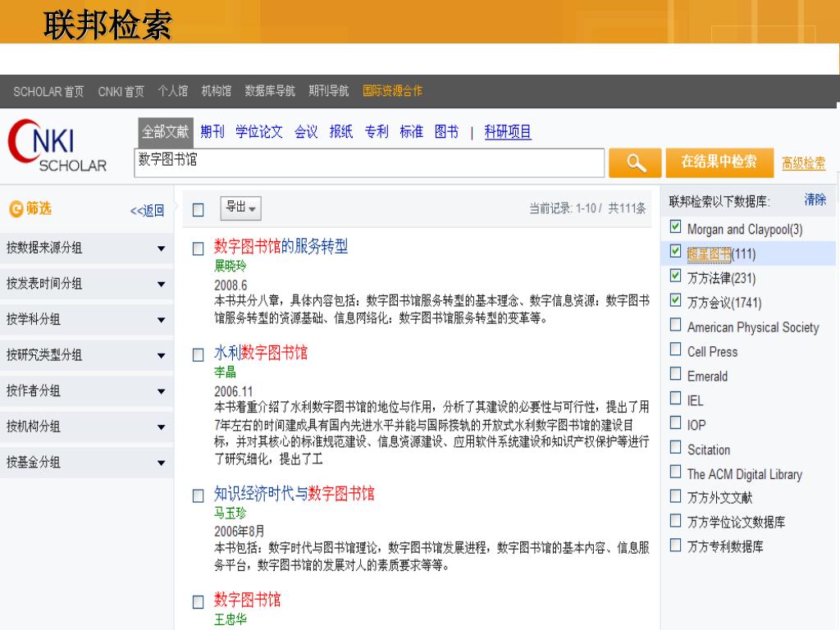Open the 高级检索 advanced search link
The width and height of the screenshot is (840, 630).
pyautogui.click(x=803, y=163)
